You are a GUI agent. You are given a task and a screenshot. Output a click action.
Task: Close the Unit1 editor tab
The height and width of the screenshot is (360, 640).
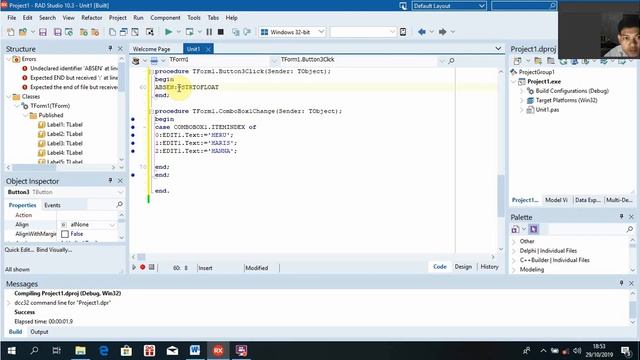(208, 49)
